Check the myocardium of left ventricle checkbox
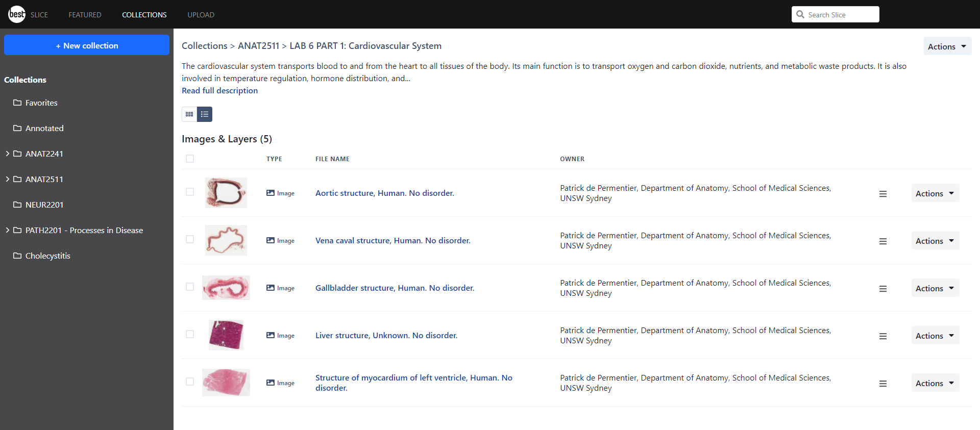Image resolution: width=980 pixels, height=430 pixels. pos(190,382)
